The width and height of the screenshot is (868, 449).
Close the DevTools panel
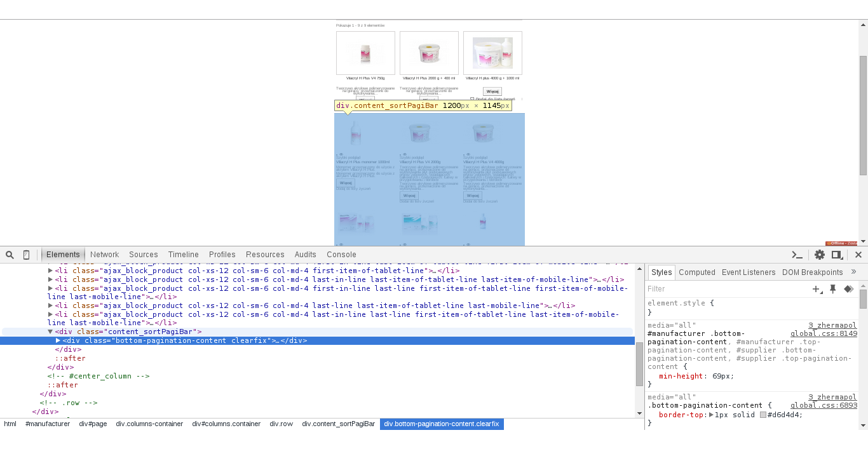click(x=858, y=255)
